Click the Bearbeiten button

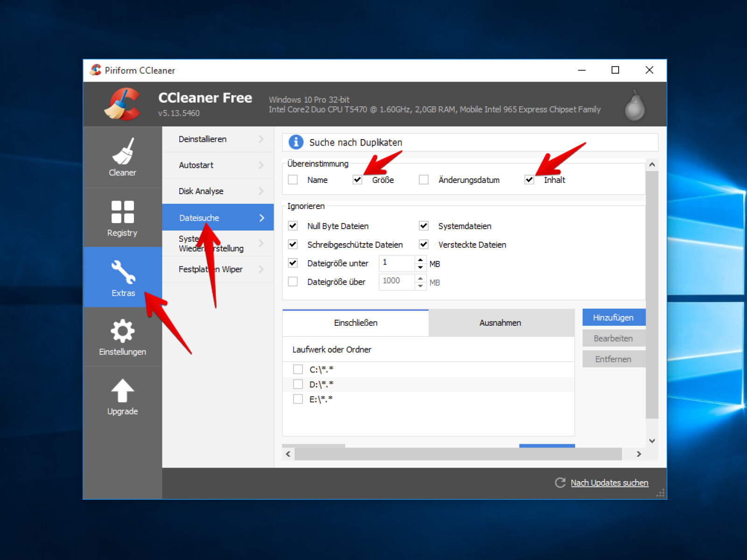pos(613,338)
